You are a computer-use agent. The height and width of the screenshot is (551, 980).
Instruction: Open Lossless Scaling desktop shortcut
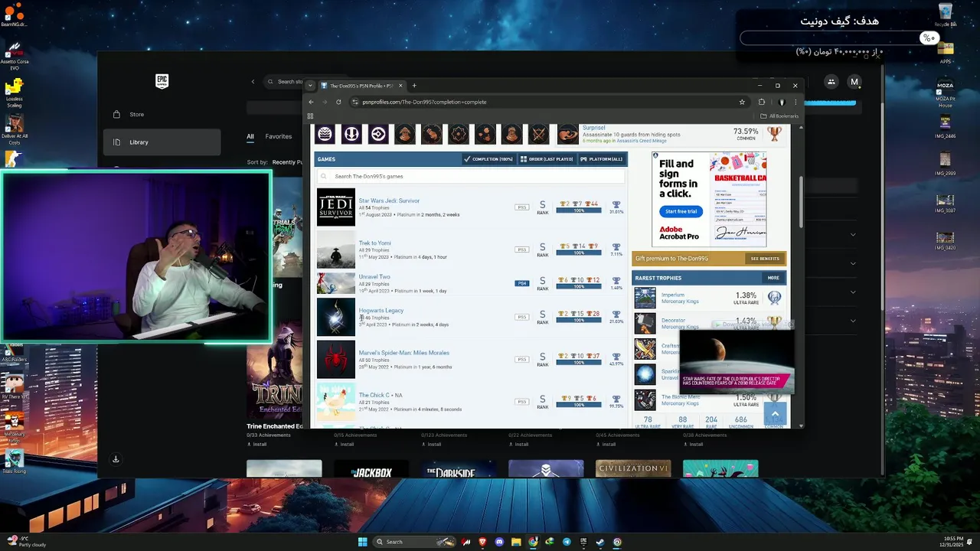tap(14, 93)
